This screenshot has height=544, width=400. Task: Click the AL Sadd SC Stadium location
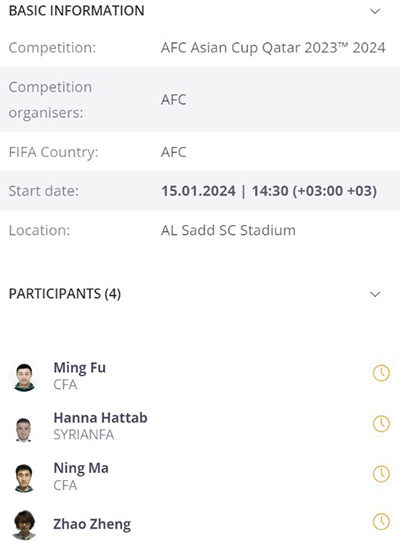click(228, 230)
